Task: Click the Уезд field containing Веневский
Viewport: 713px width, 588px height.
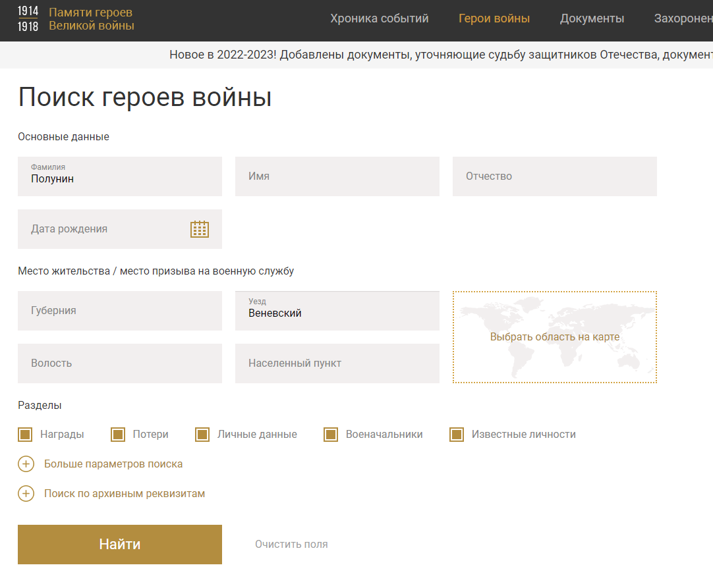Action: coord(337,311)
